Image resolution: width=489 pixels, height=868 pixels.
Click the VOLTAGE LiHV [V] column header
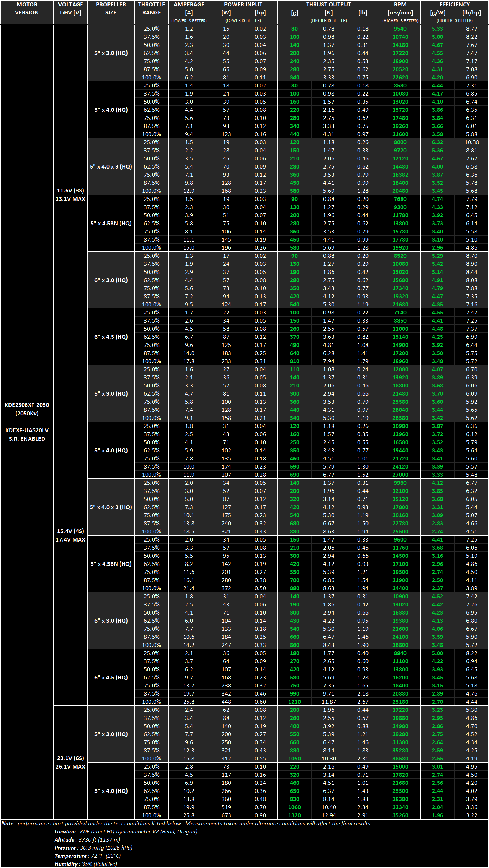pyautogui.click(x=70, y=9)
